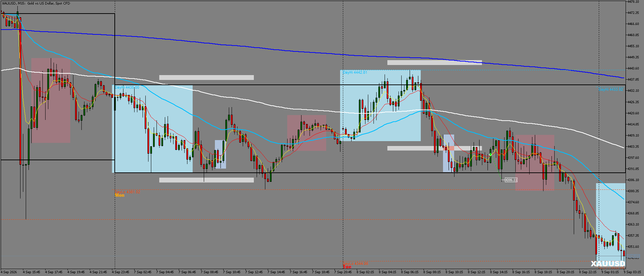Screen dimensions: 644x276
Task: Select the dashed day-separator line near 4 Sep 23:45
Action: point(115,135)
